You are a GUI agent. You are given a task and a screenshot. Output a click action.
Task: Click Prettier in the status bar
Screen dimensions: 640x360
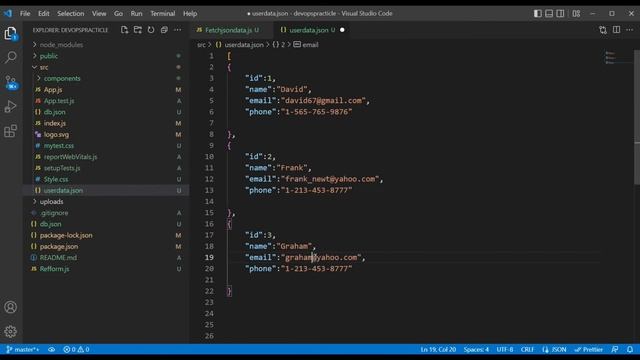coord(589,349)
